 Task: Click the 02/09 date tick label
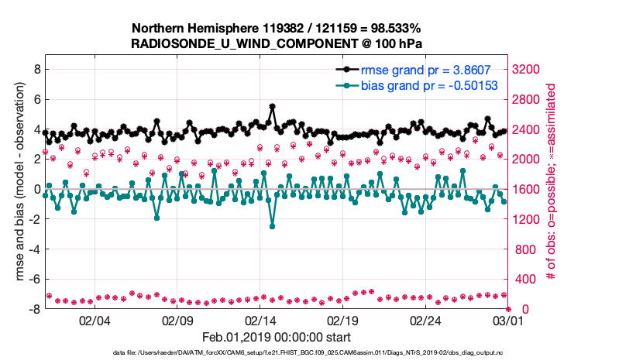tap(177, 321)
